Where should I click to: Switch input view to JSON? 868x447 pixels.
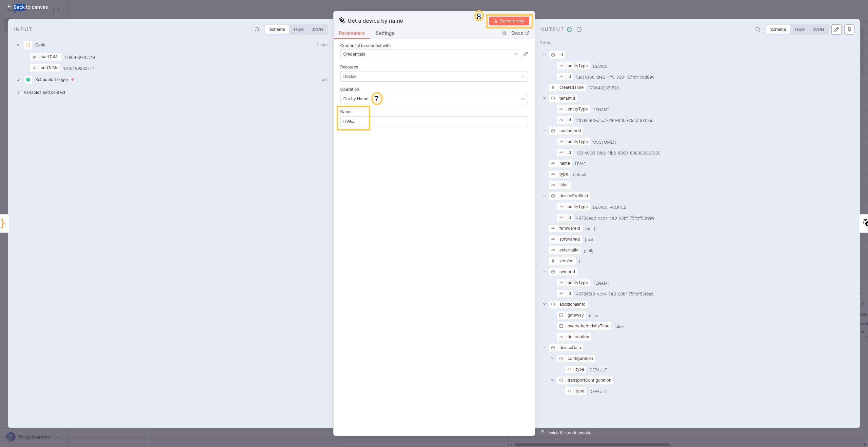pyautogui.click(x=317, y=29)
